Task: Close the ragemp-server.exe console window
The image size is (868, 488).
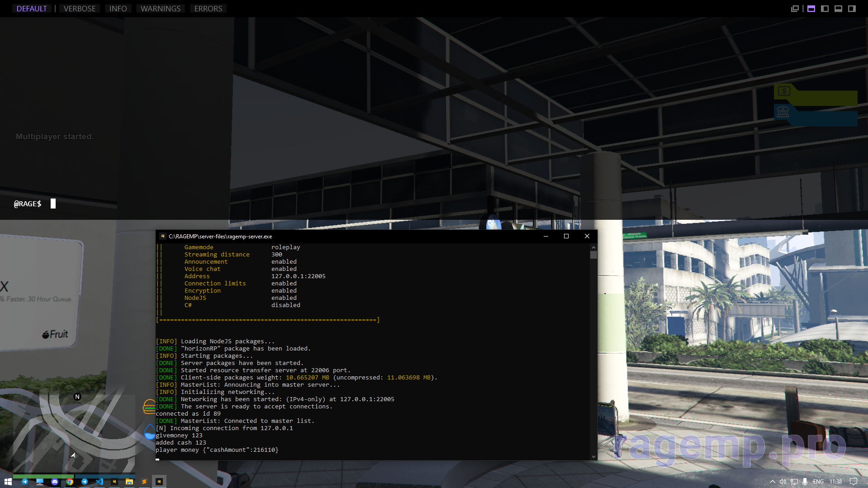Action: coord(587,236)
